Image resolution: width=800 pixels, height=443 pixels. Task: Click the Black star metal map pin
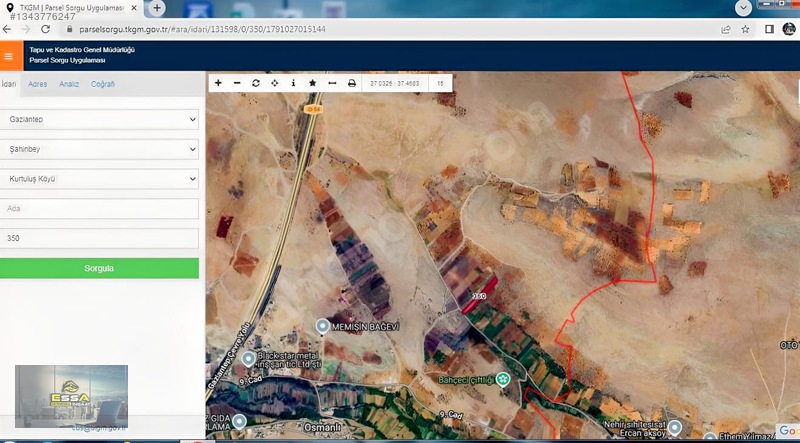click(x=248, y=359)
